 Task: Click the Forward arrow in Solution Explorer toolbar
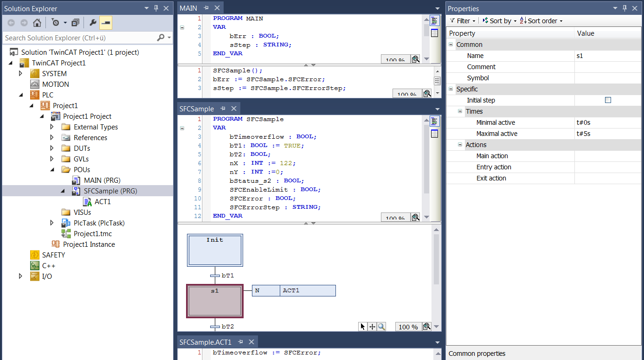(24, 23)
